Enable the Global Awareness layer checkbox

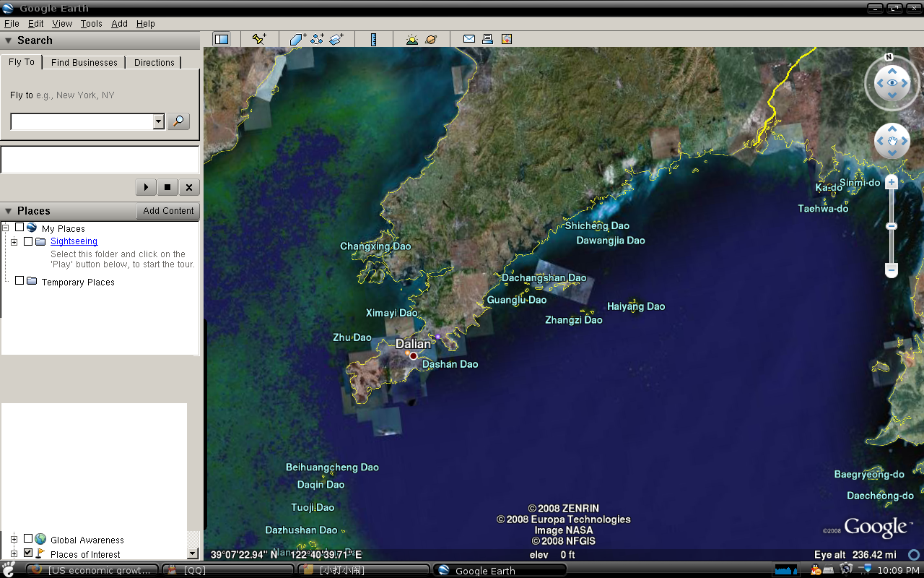point(28,539)
